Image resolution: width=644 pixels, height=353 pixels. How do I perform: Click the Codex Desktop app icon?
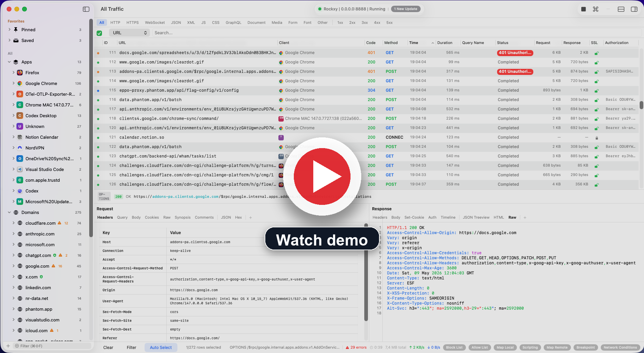[20, 116]
